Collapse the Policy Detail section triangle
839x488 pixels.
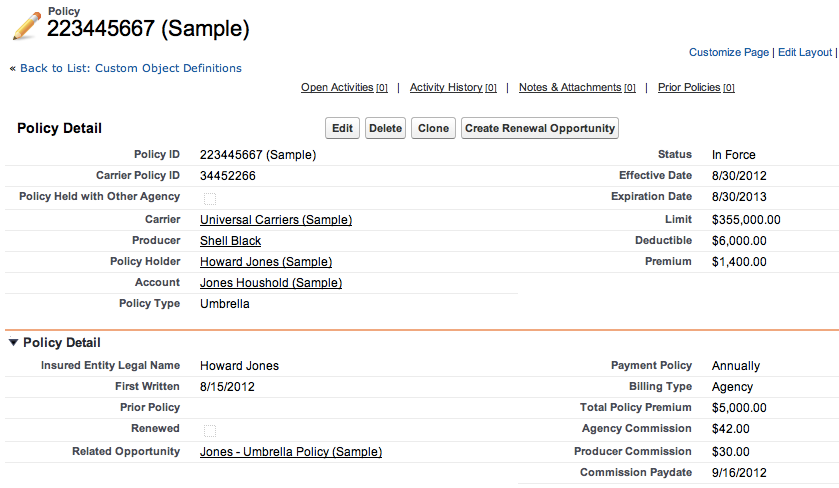[x=13, y=342]
